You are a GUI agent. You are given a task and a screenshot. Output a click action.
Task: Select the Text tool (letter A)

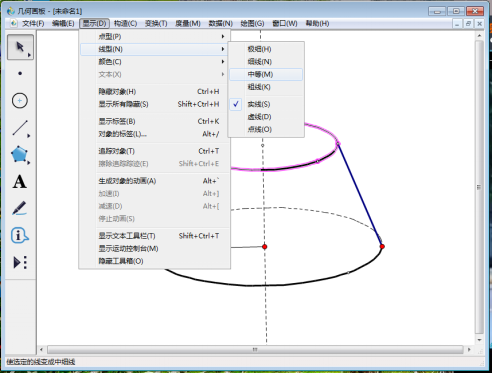[x=20, y=182]
